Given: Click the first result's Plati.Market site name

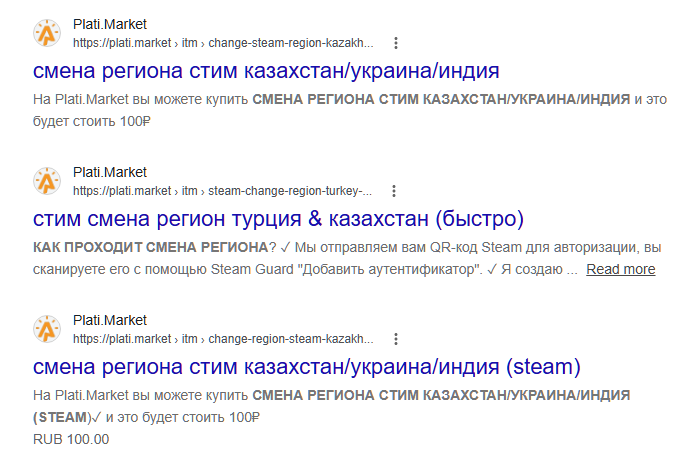Looking at the screenshot, I should pos(110,24).
